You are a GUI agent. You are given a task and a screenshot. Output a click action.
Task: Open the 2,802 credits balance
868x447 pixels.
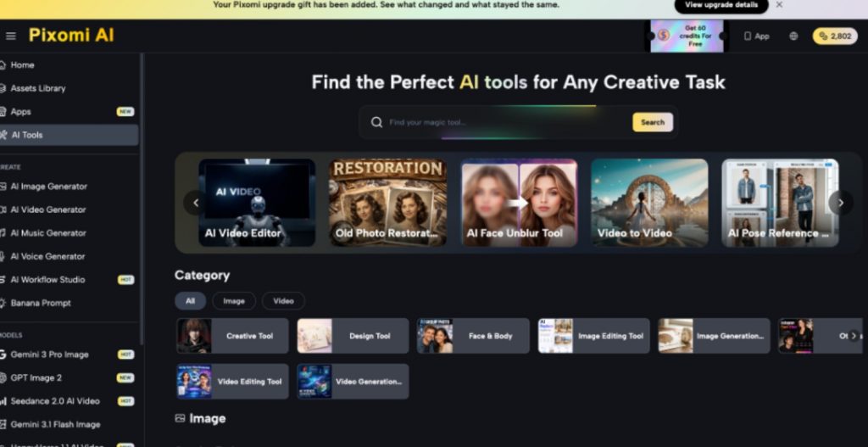(x=835, y=36)
